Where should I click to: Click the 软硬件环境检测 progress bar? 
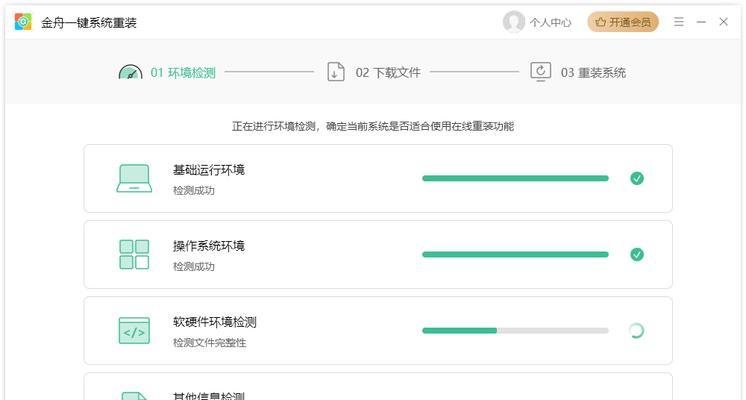pyautogui.click(x=515, y=331)
